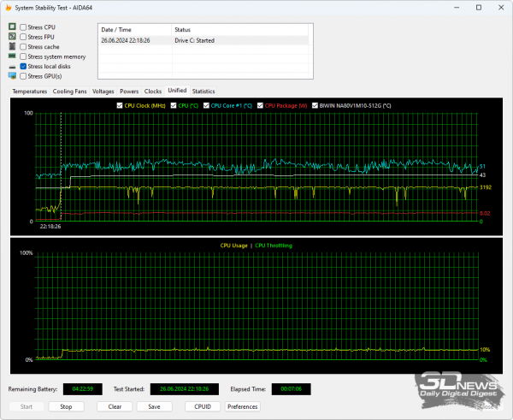Click the Preferences button
The image size is (513, 420).
242,407
